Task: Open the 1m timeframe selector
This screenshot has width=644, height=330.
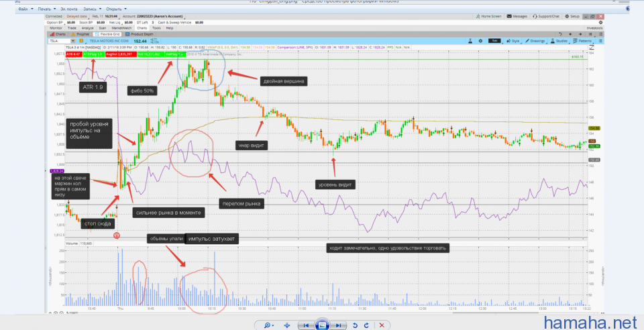Action: [494, 41]
